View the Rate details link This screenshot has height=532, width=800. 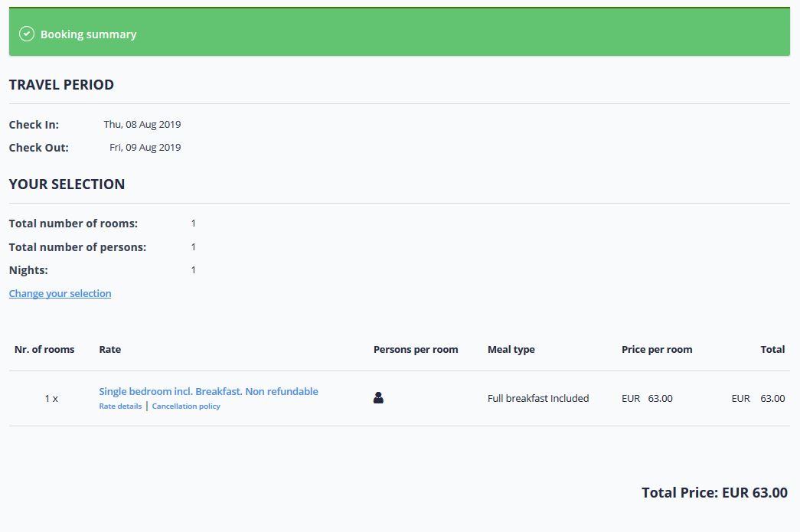(x=119, y=406)
